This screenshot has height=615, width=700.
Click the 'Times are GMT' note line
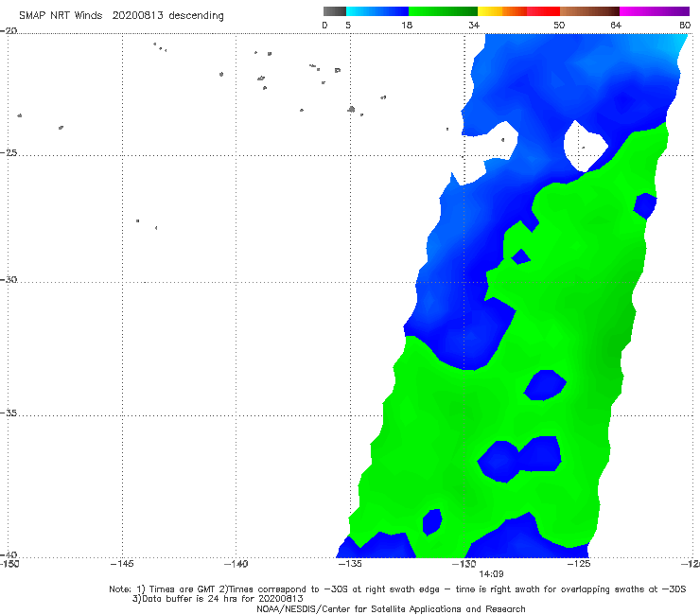[x=397, y=589]
